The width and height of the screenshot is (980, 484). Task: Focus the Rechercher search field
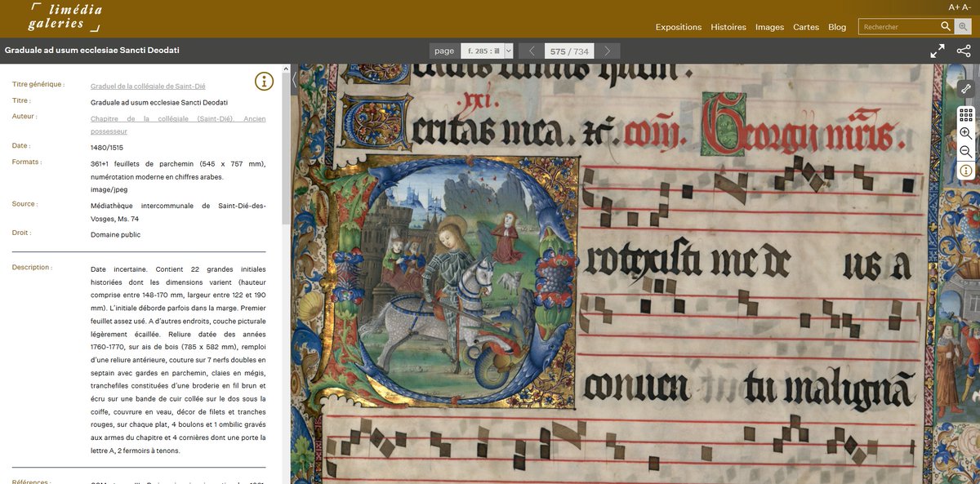pos(898,27)
